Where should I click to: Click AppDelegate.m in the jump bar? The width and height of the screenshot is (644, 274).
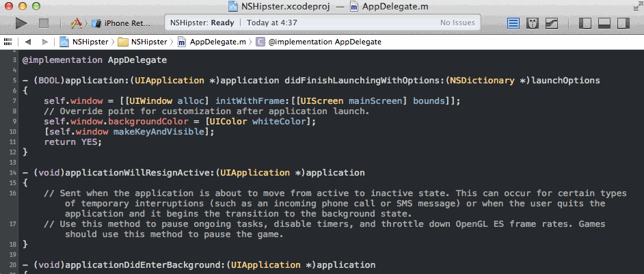[212, 42]
